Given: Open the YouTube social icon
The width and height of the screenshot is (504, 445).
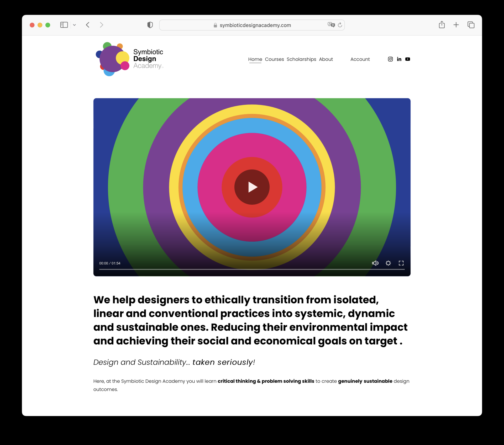Looking at the screenshot, I should pyautogui.click(x=408, y=59).
